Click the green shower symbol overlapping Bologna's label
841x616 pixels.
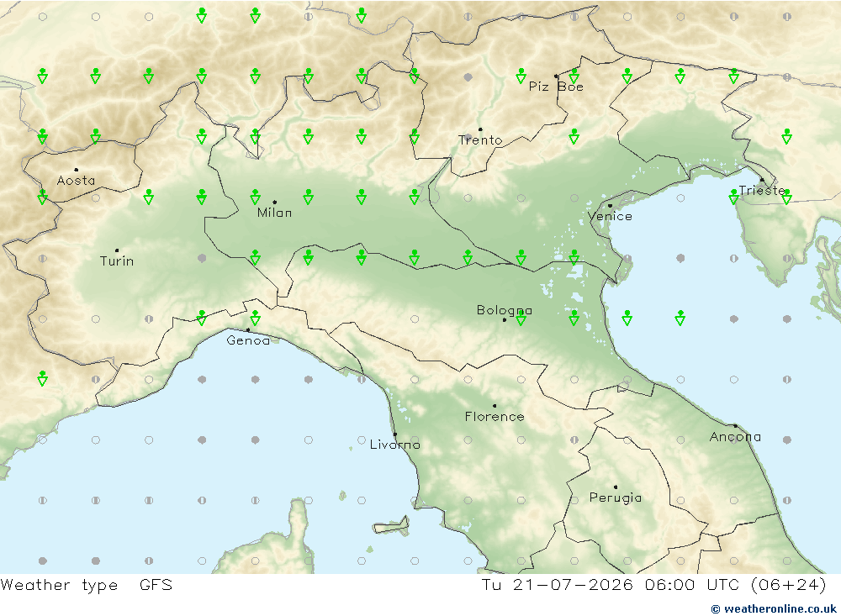pyautogui.click(x=521, y=318)
